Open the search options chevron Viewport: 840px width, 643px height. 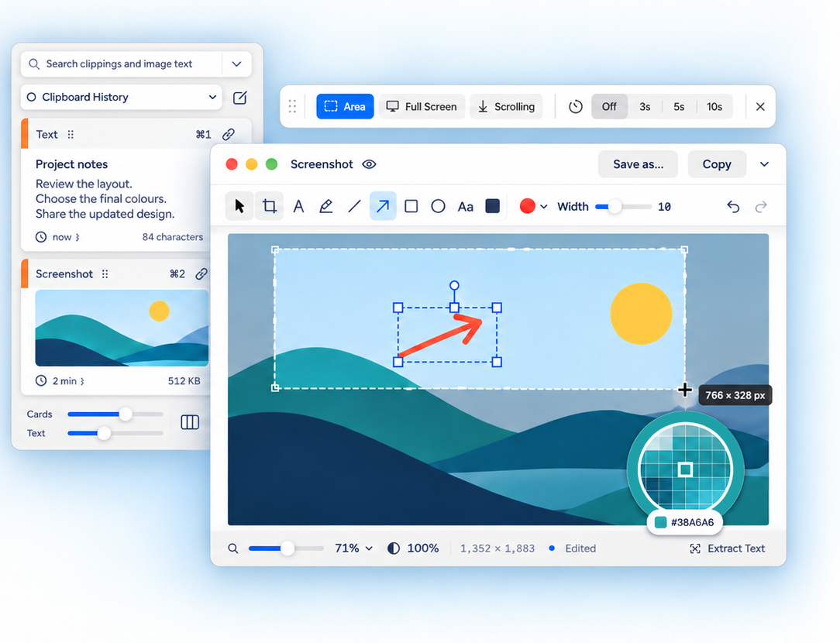237,64
